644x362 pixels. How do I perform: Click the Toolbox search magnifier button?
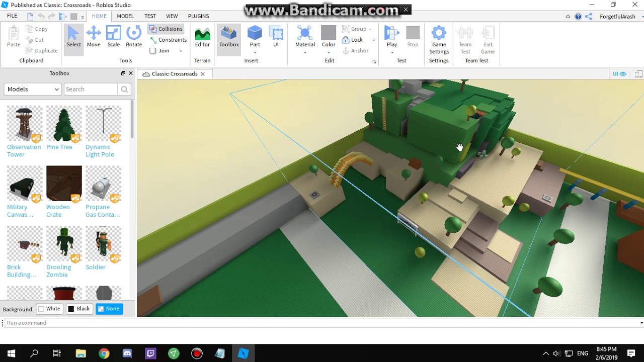(124, 89)
